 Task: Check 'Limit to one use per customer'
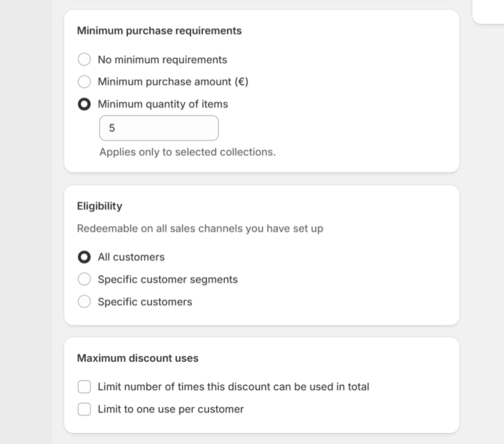pos(84,409)
